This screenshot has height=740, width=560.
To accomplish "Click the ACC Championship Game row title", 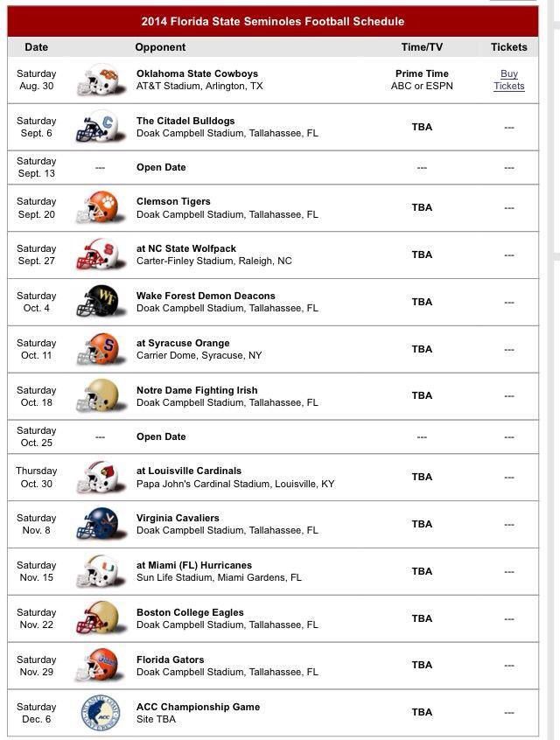I will point(199,707).
